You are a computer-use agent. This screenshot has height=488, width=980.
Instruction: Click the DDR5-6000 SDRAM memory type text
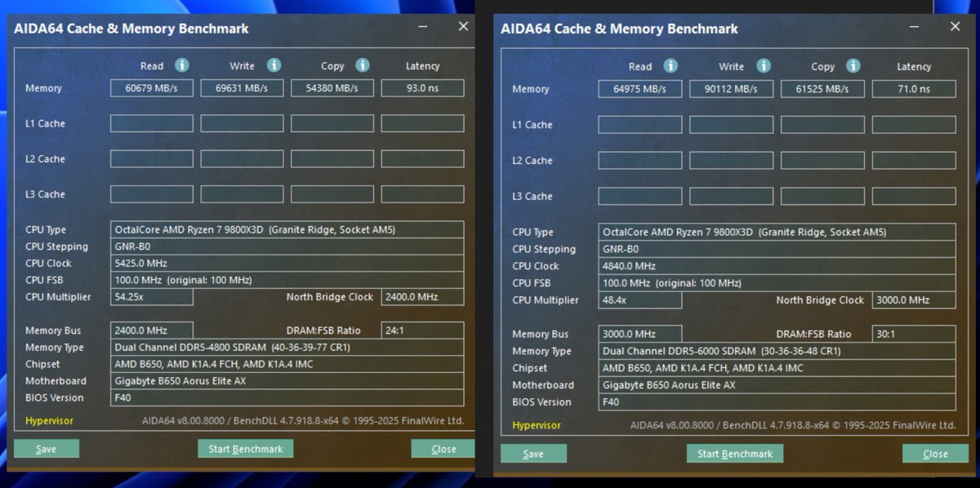pos(777,351)
